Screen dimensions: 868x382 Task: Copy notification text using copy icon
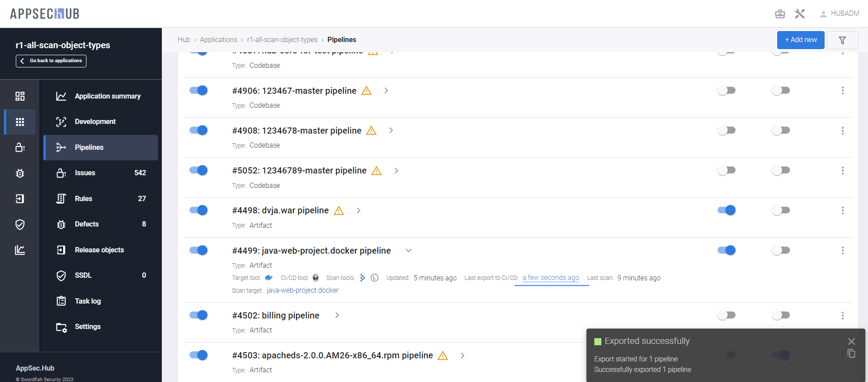(851, 354)
